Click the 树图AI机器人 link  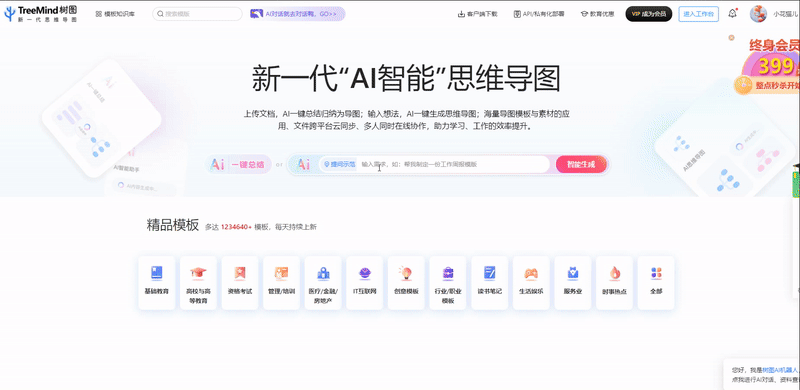(x=781, y=370)
